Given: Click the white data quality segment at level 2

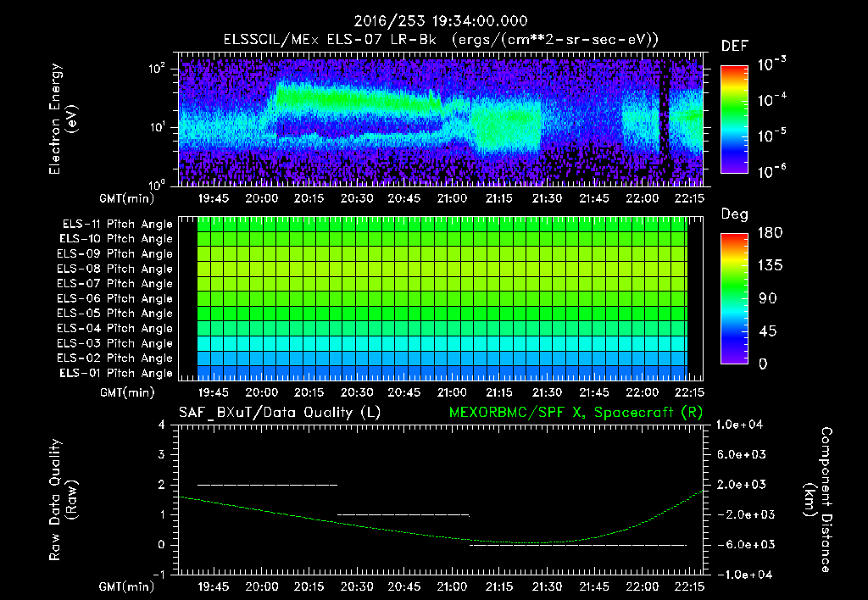Looking at the screenshot, I should point(267,485).
